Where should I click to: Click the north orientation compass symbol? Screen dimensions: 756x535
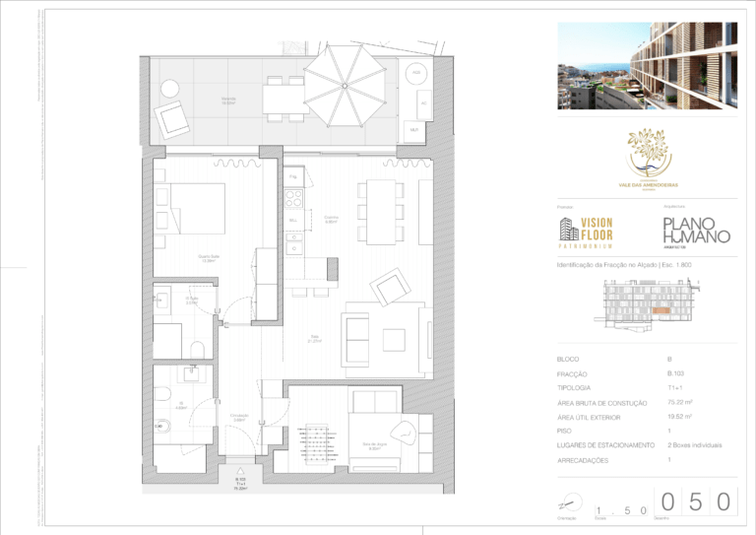564,501
